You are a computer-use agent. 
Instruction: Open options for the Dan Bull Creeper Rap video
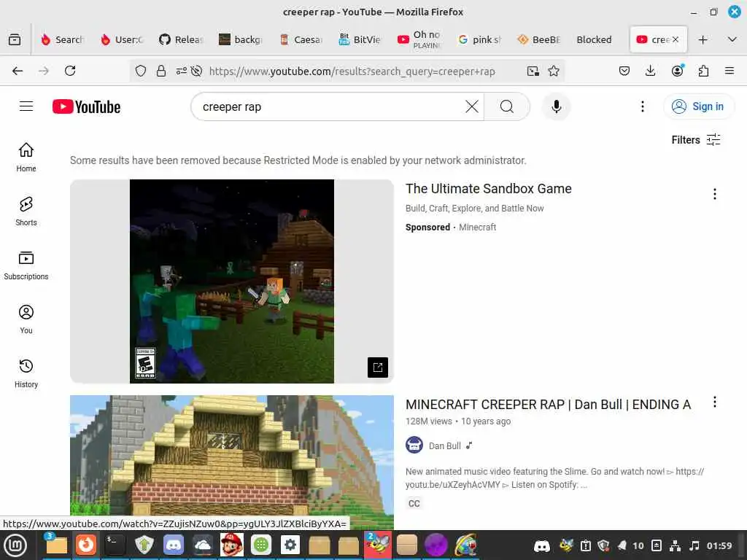(x=715, y=402)
